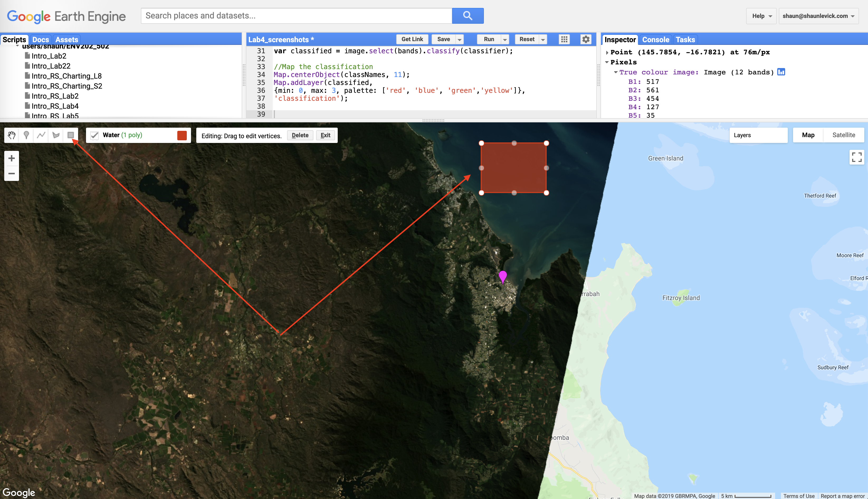
Task: Open the Run dropdown arrow
Action: (505, 39)
